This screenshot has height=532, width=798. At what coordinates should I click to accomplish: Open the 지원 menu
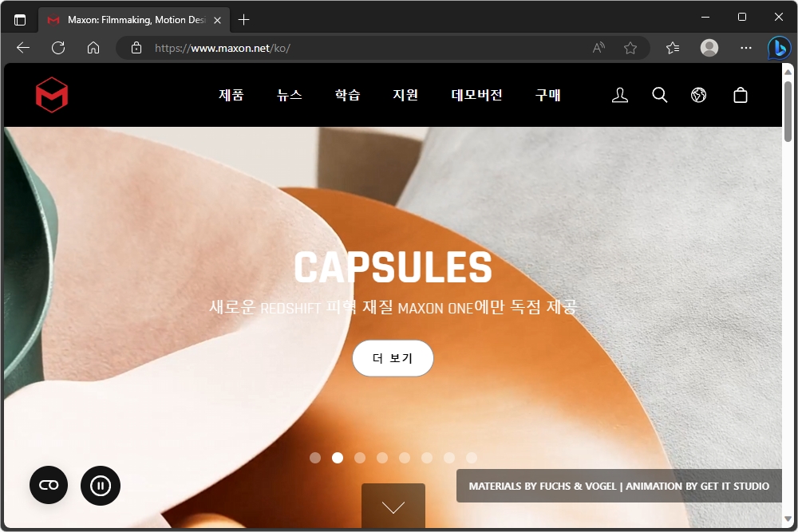point(405,95)
